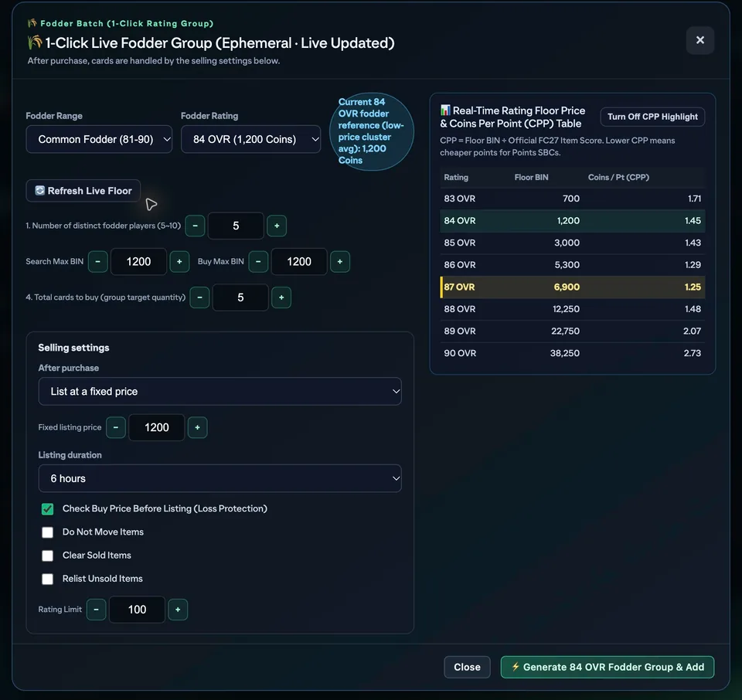
Task: Select the 84 OVR table row
Action: [572, 221]
